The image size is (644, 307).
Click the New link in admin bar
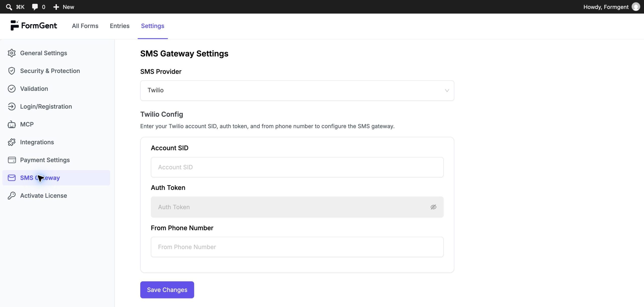pos(68,7)
